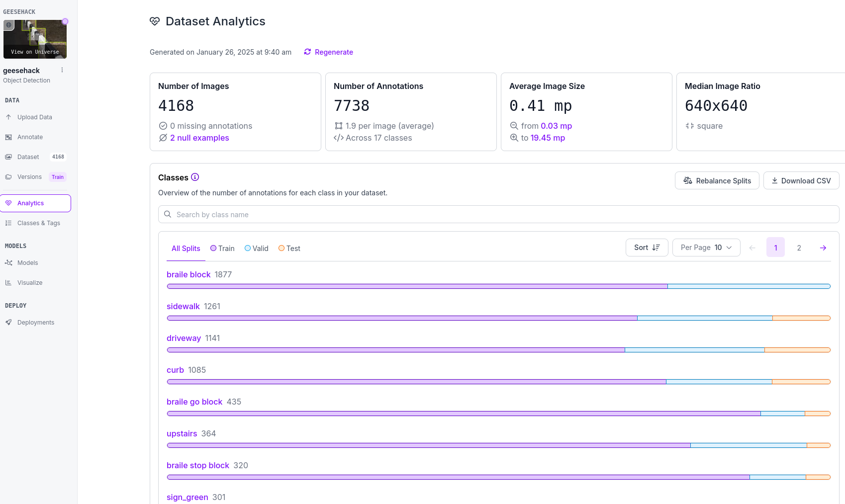Click the upstairs split distribution bar

(499, 445)
